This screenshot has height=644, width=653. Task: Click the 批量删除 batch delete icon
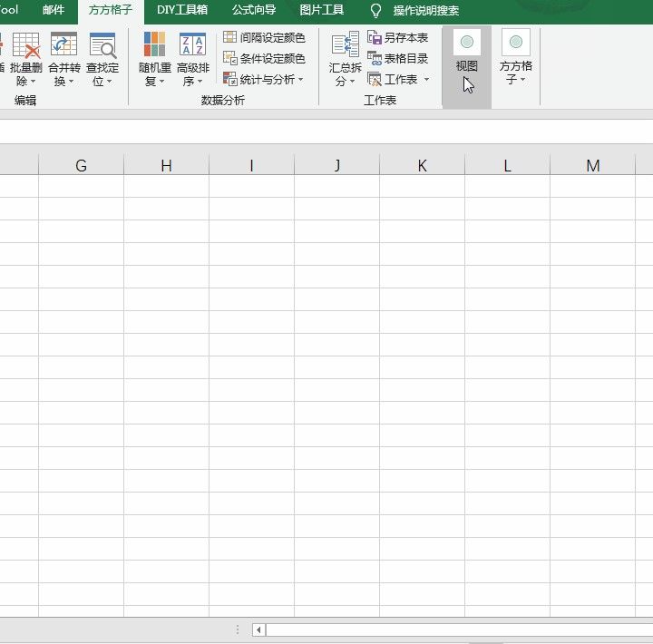[26, 44]
